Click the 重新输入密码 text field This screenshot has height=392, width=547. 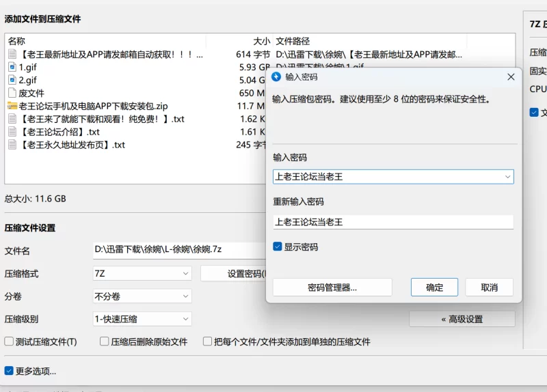point(393,222)
